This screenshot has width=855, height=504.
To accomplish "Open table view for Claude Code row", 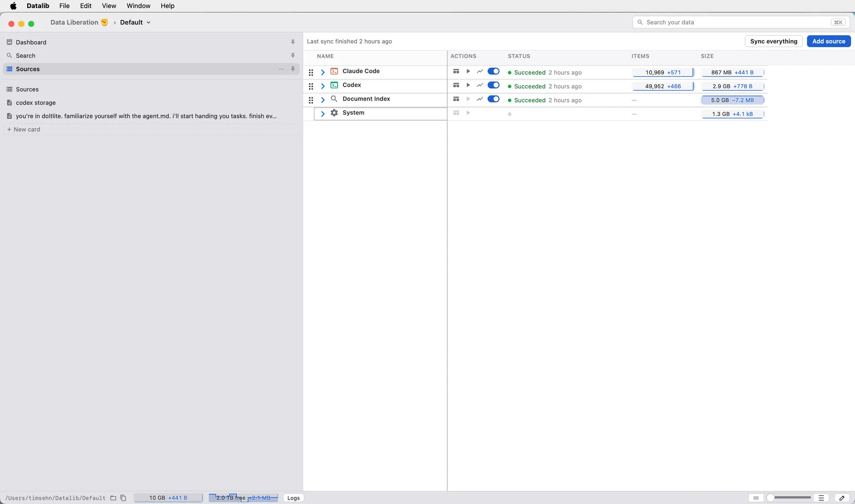I will (456, 71).
